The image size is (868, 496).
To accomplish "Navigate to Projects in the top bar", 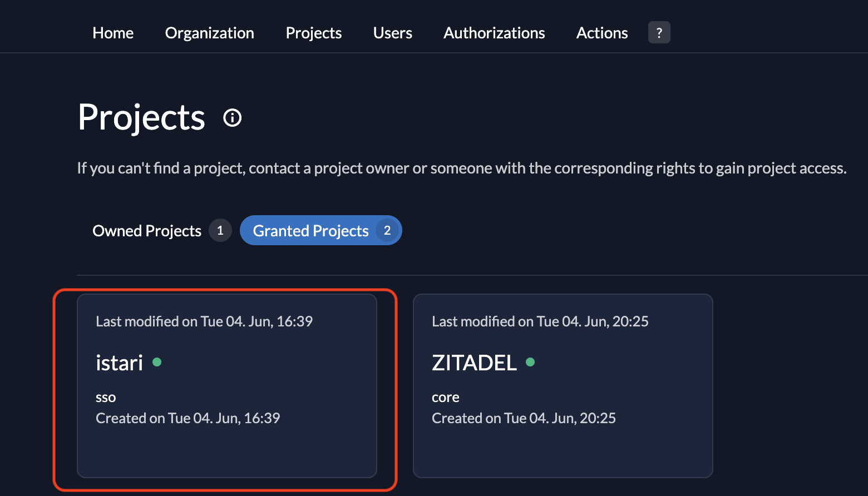I will pyautogui.click(x=313, y=33).
